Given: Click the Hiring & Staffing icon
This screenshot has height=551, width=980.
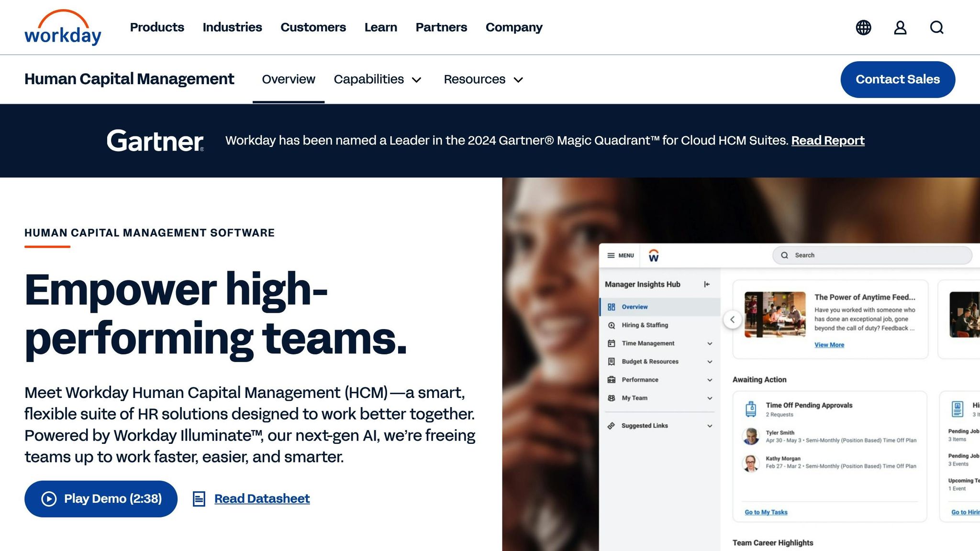Looking at the screenshot, I should pyautogui.click(x=612, y=325).
